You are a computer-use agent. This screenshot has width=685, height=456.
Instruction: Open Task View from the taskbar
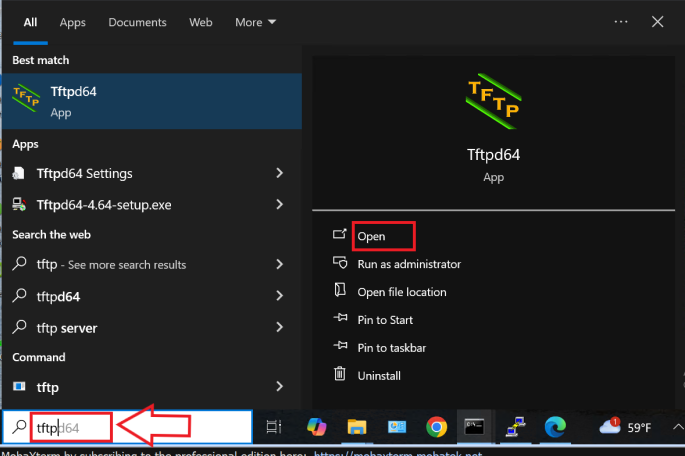(275, 427)
